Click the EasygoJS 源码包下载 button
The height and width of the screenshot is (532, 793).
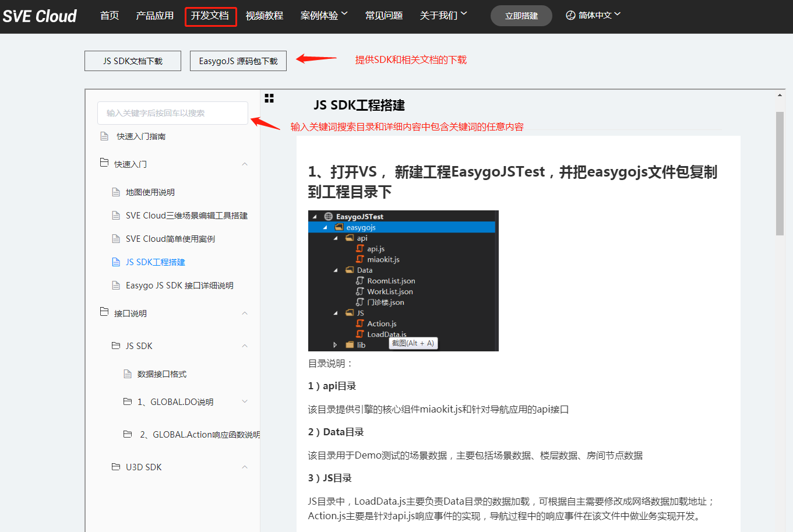coord(238,61)
